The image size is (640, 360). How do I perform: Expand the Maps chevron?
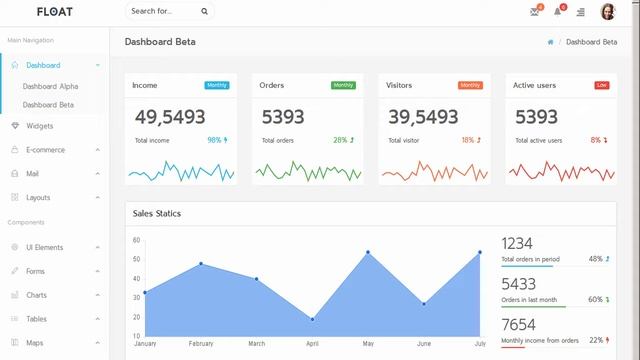pos(98,342)
